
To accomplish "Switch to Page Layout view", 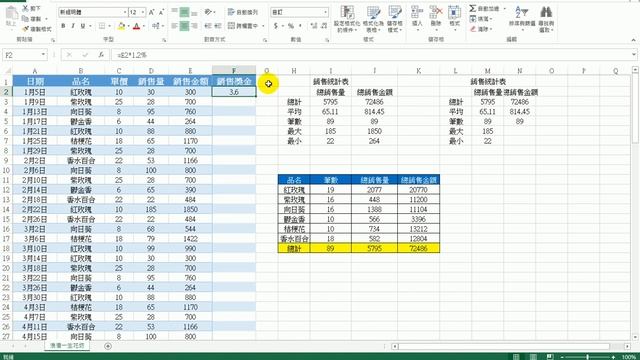I will pyautogui.click(x=533, y=357).
